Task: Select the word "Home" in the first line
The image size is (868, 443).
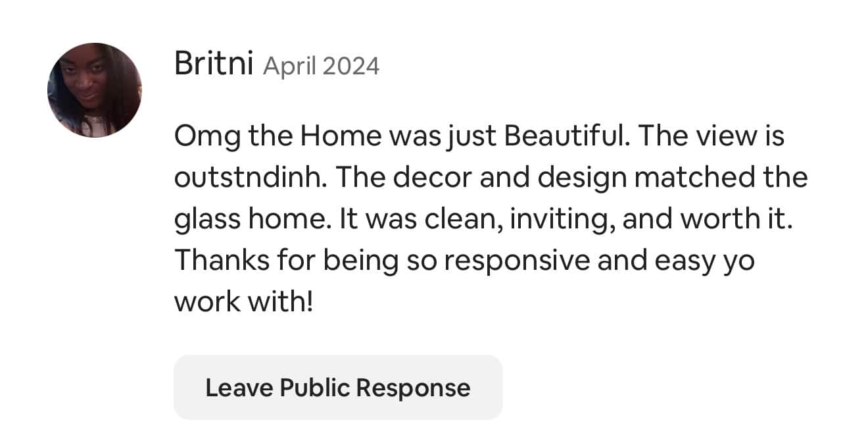Action: click(341, 136)
